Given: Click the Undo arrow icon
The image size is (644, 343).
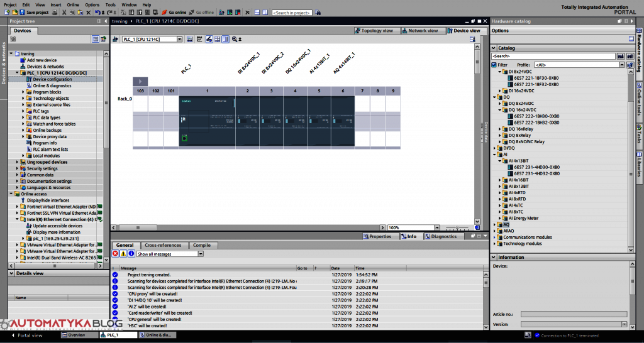Looking at the screenshot, I should (x=97, y=13).
